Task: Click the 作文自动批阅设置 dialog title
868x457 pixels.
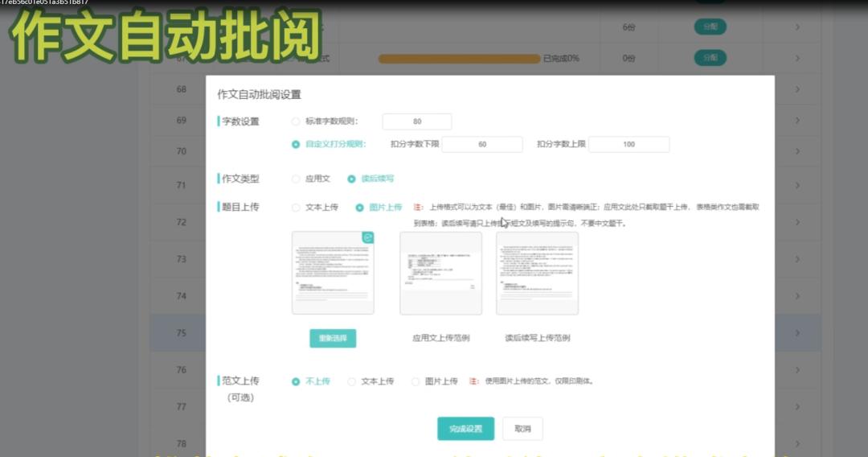Action: click(259, 95)
